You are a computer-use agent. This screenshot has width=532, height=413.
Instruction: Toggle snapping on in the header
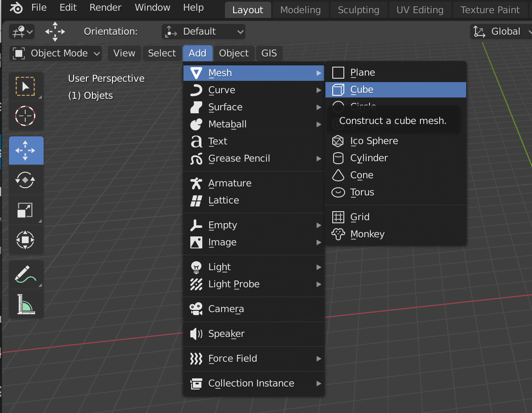coord(19,32)
